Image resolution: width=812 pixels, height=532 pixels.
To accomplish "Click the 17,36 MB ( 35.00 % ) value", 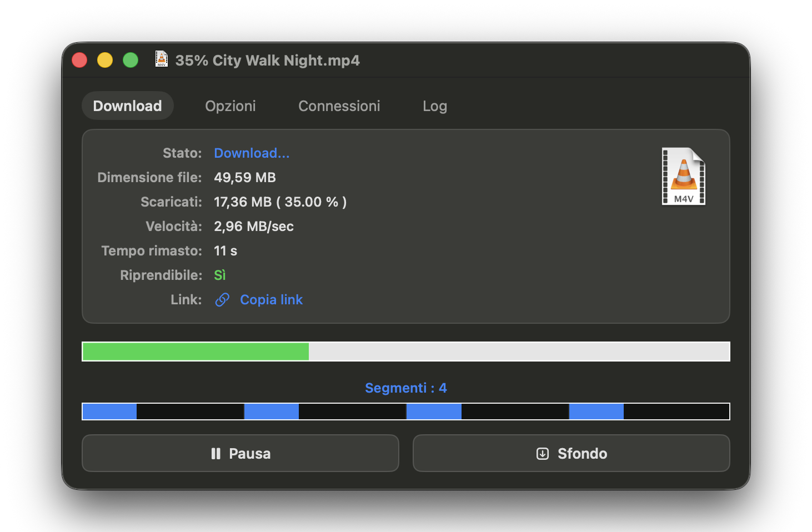I will pos(280,202).
